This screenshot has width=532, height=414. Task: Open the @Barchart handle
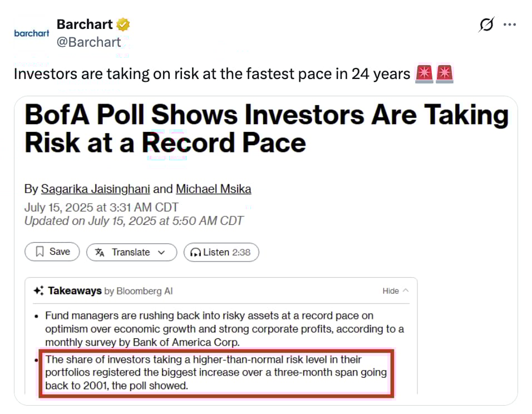coord(88,42)
